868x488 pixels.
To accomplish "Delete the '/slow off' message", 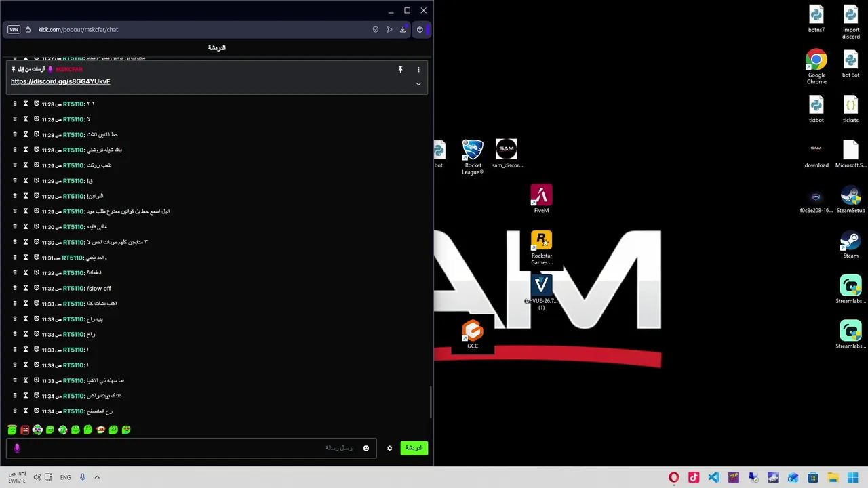I will coord(15,288).
